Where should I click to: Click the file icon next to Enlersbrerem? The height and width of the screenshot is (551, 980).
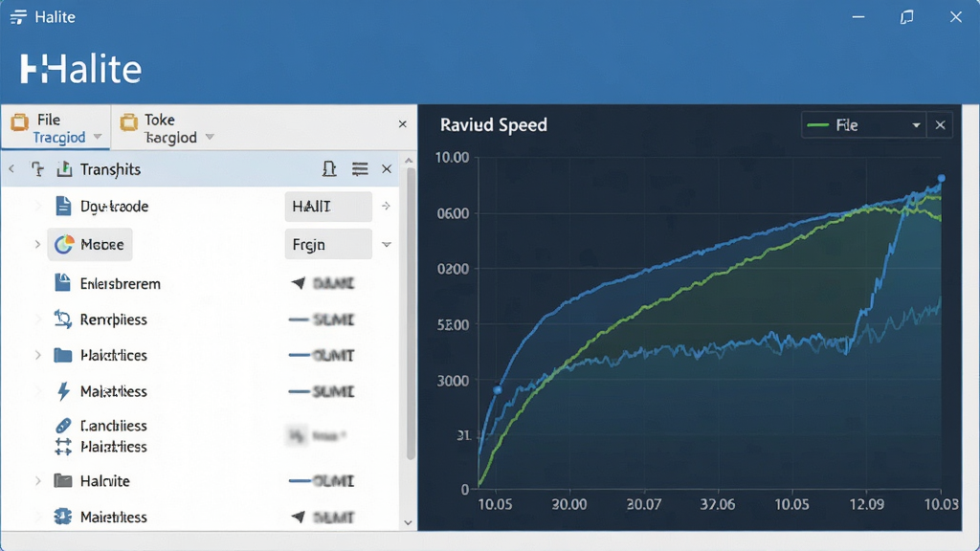(62, 282)
